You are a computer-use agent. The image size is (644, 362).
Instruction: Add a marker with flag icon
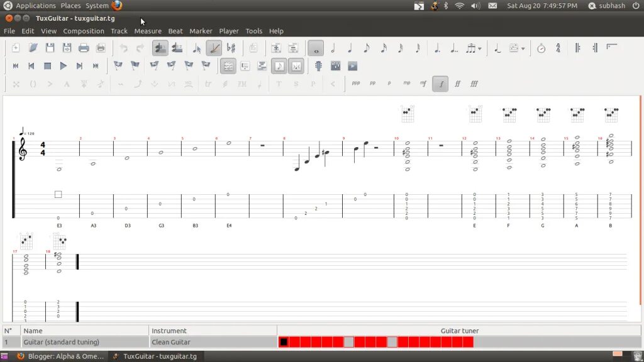[118, 65]
